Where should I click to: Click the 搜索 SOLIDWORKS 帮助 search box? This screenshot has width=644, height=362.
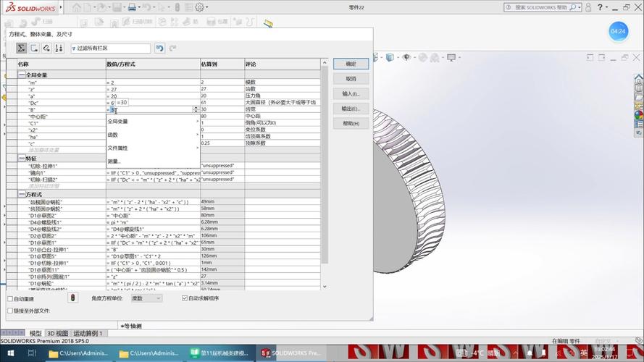542,7
